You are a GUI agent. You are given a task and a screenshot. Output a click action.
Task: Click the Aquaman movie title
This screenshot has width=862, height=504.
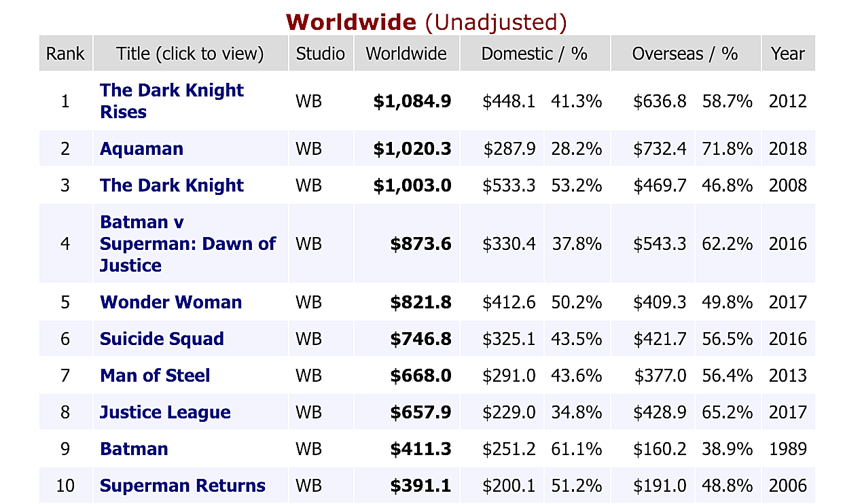141,149
